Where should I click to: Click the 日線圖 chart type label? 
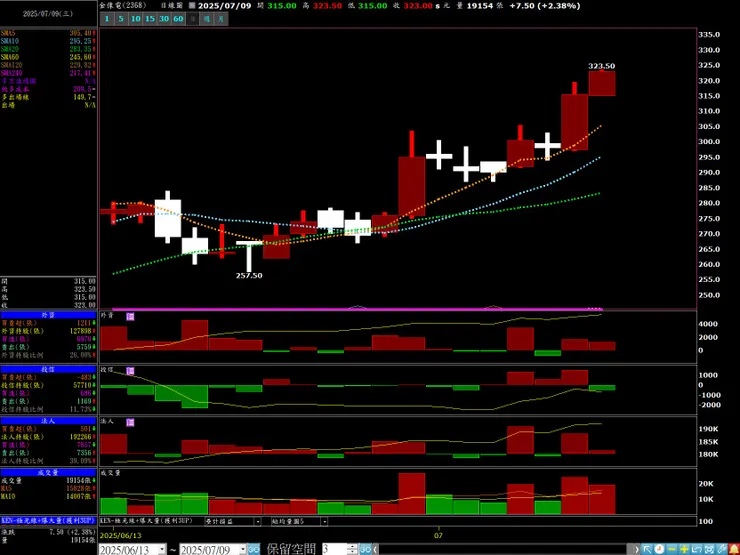point(172,6)
